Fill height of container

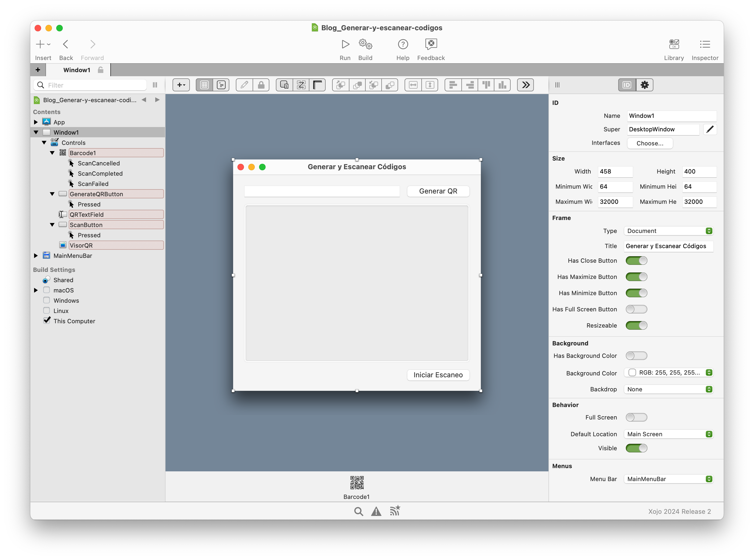coord(430,85)
